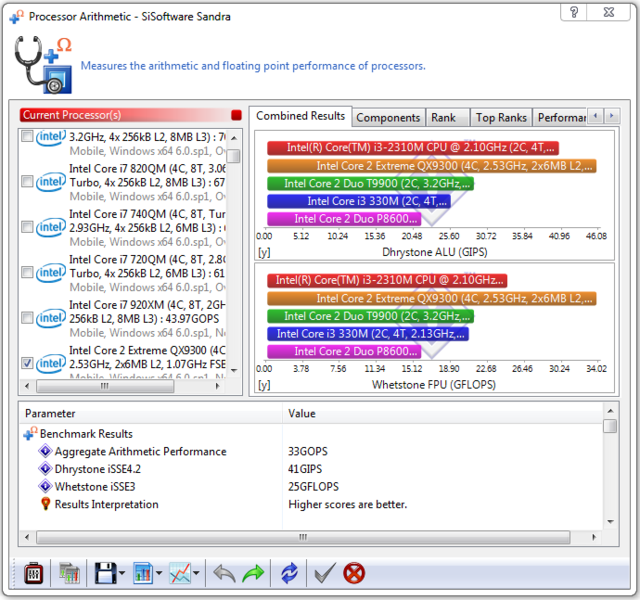Check the Intel Core i7 820QM checkbox
Screen dimensions: 640x600
pos(27,181)
